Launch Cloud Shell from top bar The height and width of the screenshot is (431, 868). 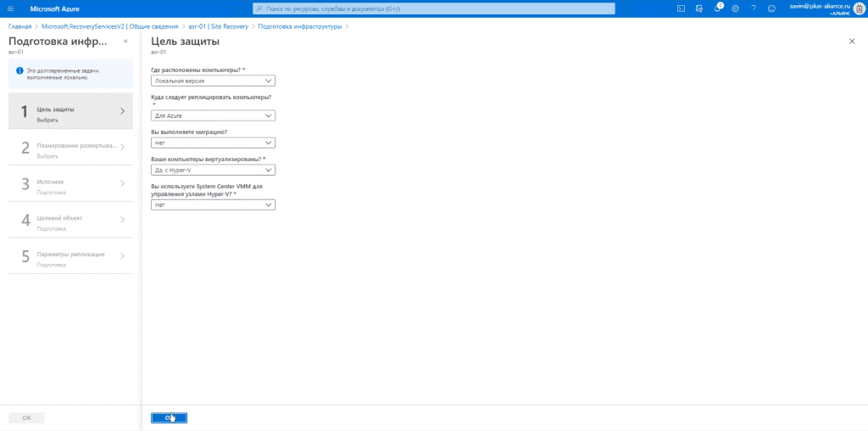coord(682,8)
